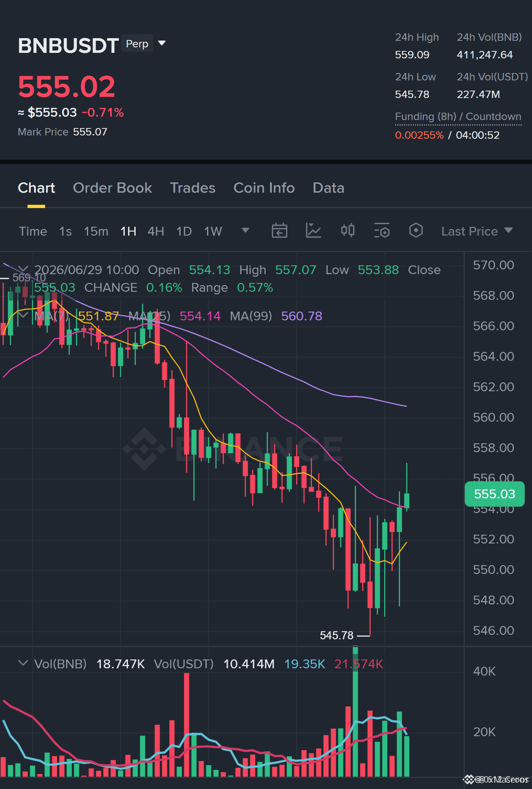Click the Range 0.57% value
Viewport: 532px width, 789px height.
[255, 288]
